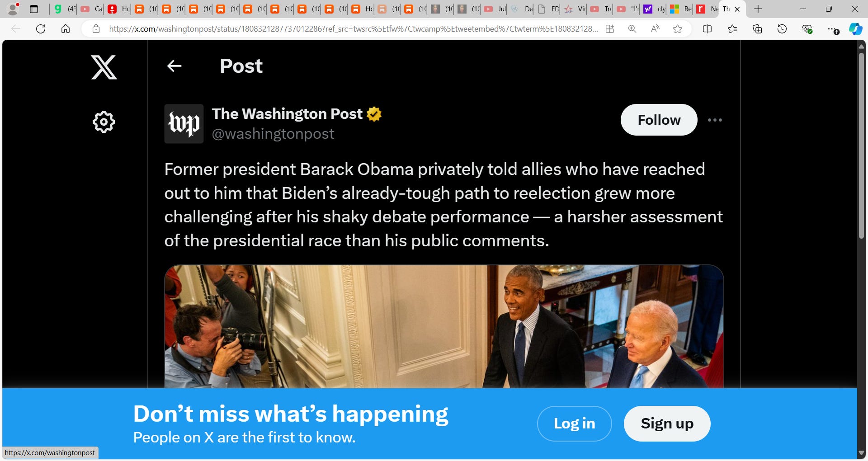Open the browser favorites list
The height and width of the screenshot is (461, 868).
coord(732,29)
